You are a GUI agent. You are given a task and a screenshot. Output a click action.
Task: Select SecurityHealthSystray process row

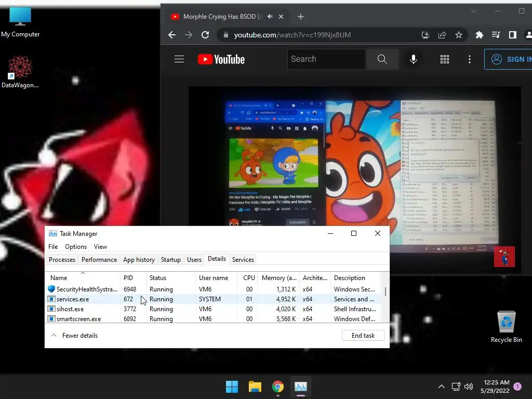212,289
